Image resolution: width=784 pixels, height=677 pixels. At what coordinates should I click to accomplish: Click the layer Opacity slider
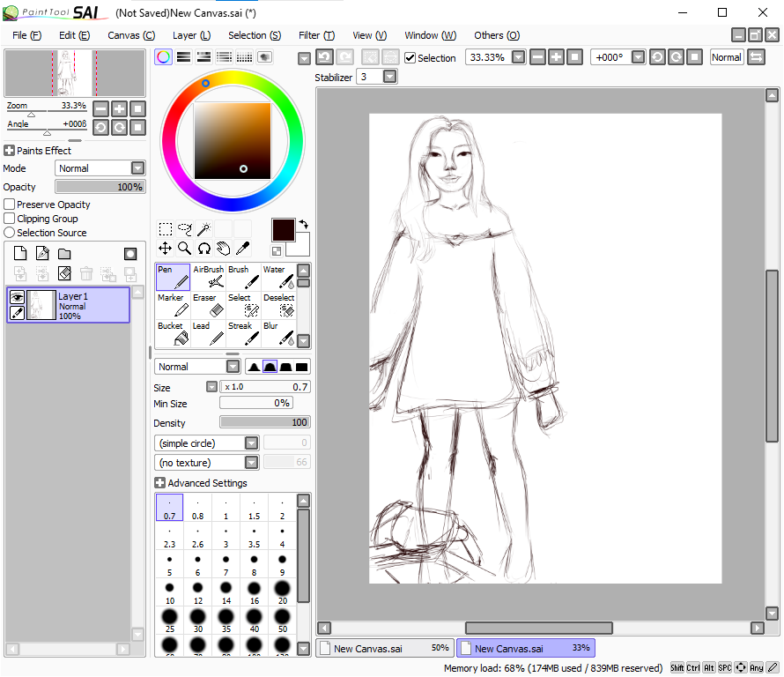[100, 187]
